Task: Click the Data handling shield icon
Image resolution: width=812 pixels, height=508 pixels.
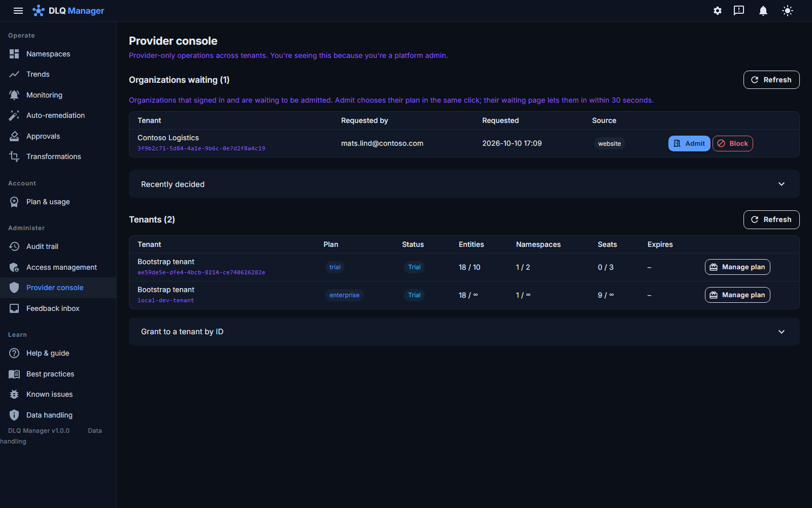Action: tap(14, 415)
